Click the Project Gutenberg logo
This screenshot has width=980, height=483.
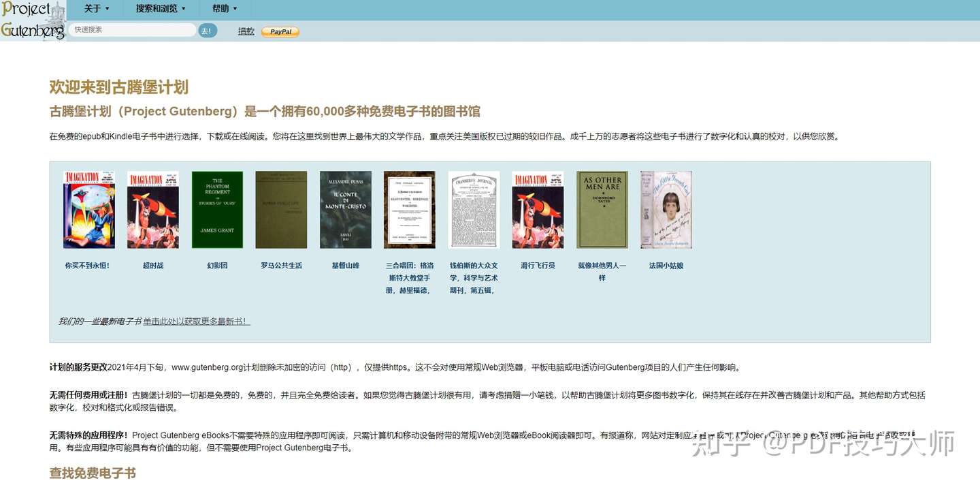coord(33,20)
